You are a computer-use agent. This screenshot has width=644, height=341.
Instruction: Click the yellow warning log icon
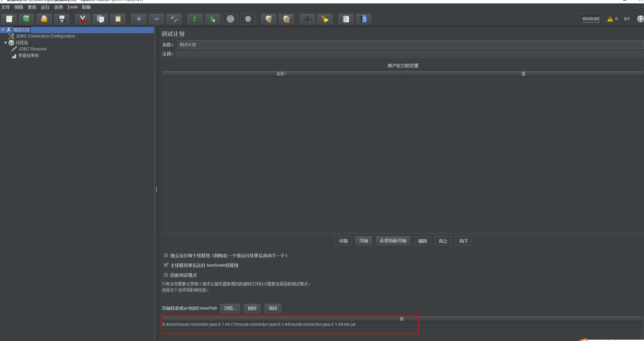point(610,19)
